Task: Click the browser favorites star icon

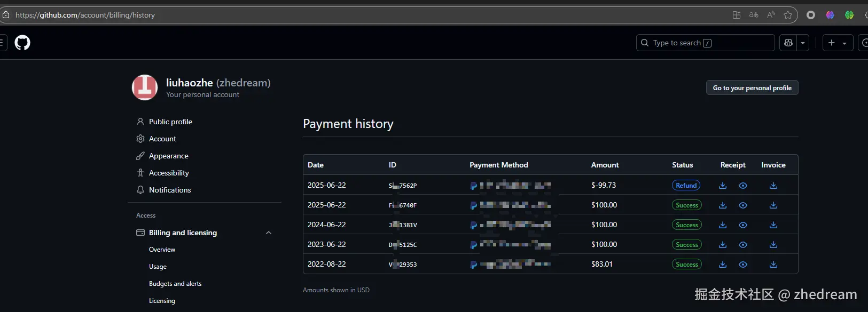Action: (788, 15)
